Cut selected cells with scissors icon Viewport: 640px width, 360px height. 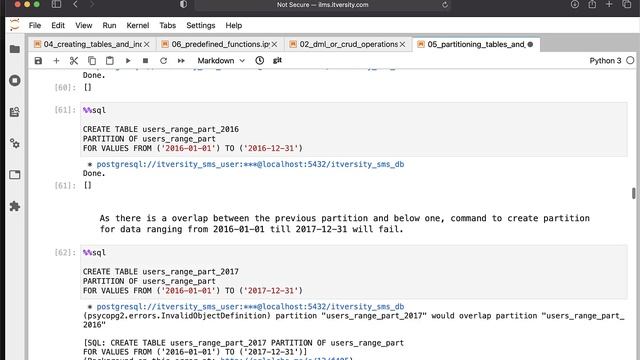[x=74, y=60]
